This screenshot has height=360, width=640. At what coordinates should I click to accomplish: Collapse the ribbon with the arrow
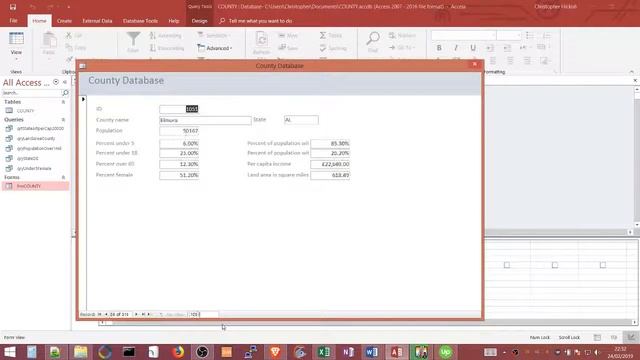pyautogui.click(x=631, y=72)
